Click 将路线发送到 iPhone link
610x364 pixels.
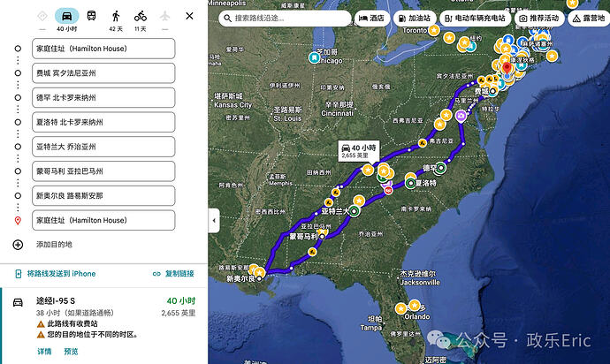point(55,274)
